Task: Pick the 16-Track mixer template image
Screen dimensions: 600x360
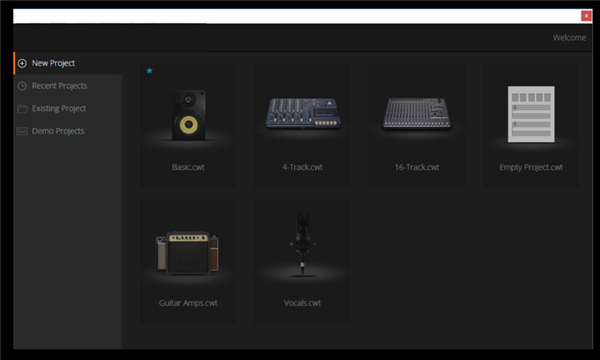Action: [417, 113]
